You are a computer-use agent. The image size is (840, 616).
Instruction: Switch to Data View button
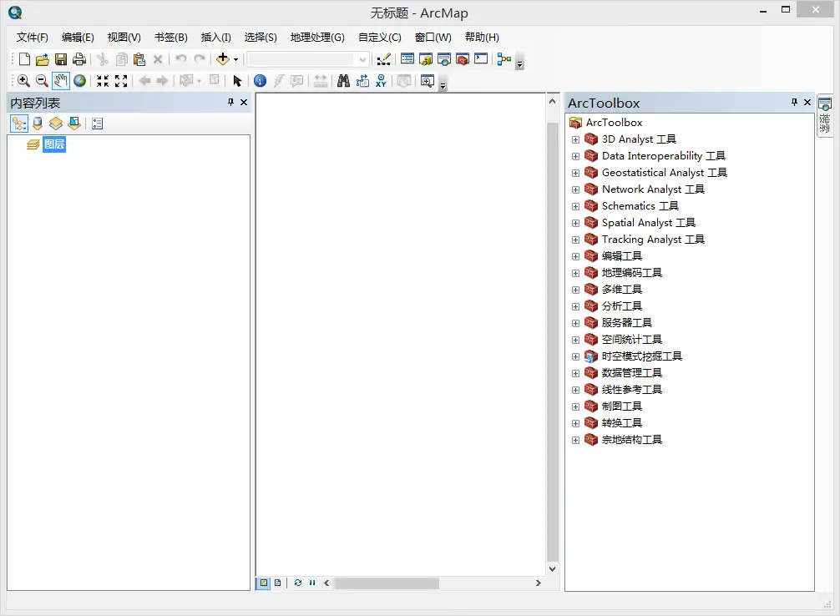point(264,583)
